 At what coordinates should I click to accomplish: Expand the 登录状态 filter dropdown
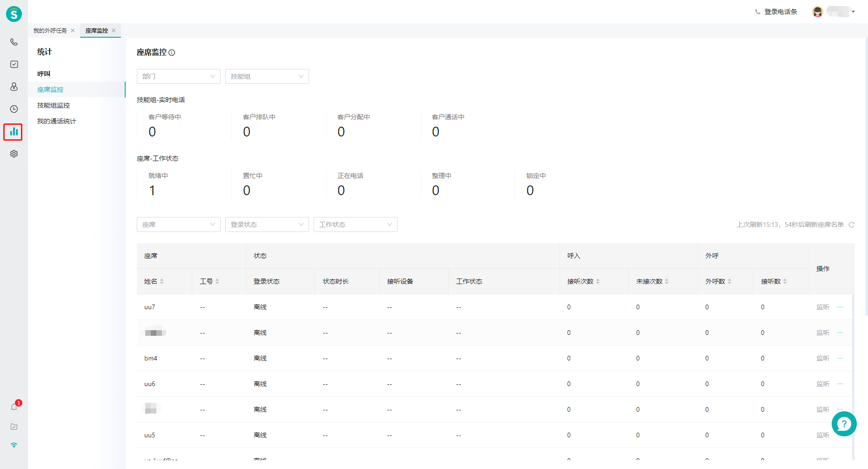click(267, 224)
